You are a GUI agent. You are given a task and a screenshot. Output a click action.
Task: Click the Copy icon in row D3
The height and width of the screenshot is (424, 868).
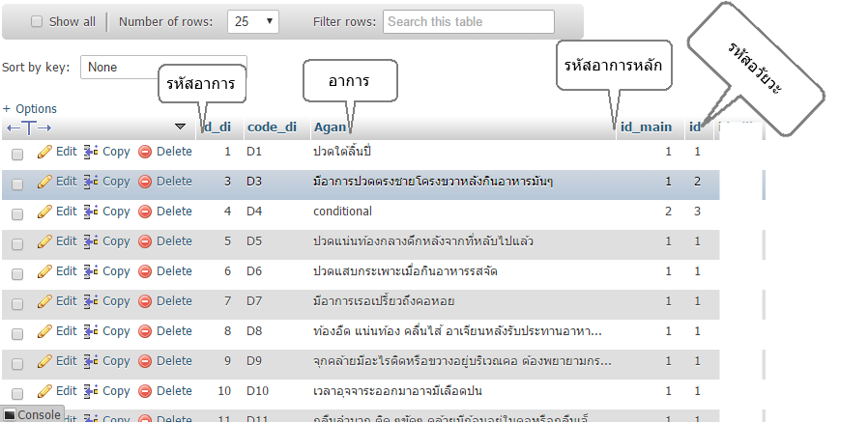90,182
